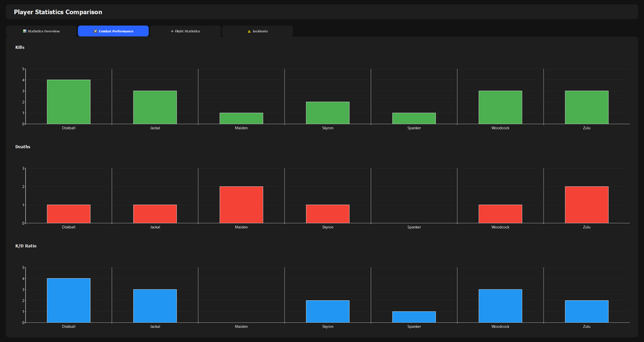644x342 pixels.
Task: Click the crossed swords icon on Combat Performance
Action: point(95,31)
